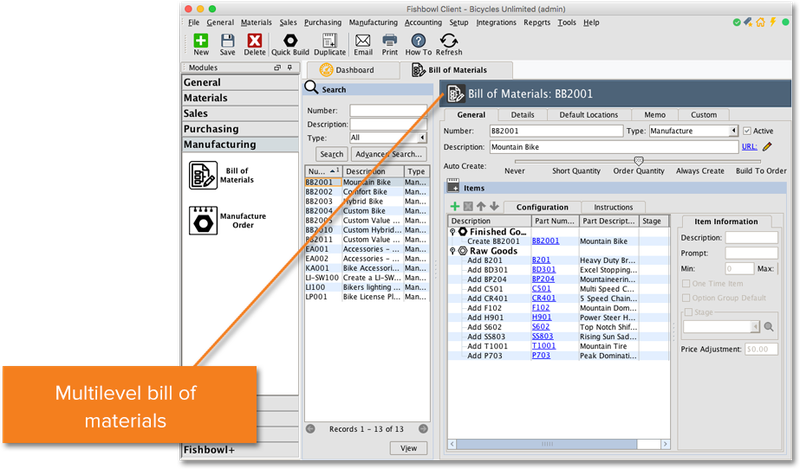The image size is (800, 469).
Task: Open the BD301 part link
Action: click(x=544, y=269)
